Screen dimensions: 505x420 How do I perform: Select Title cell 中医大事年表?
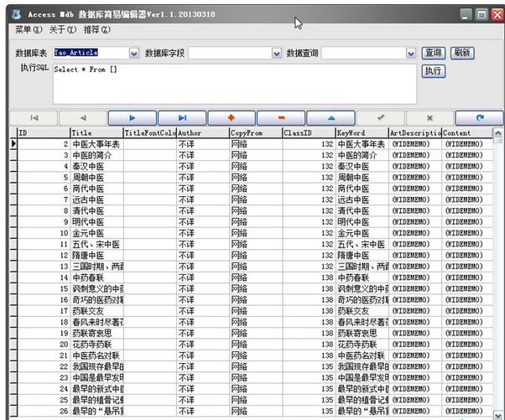coord(96,144)
